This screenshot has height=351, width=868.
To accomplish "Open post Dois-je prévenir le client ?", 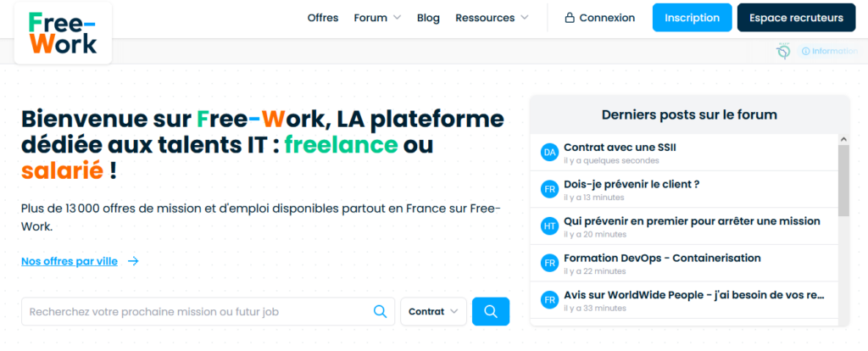I will [631, 184].
